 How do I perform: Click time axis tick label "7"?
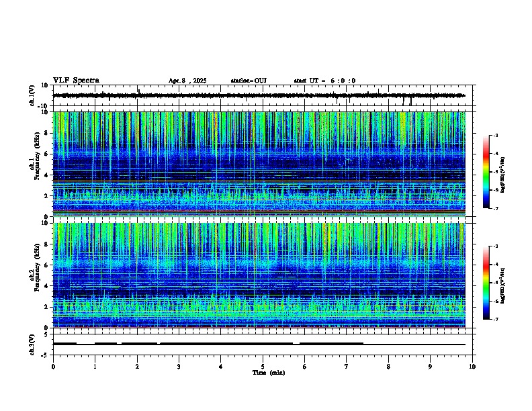click(347, 367)
